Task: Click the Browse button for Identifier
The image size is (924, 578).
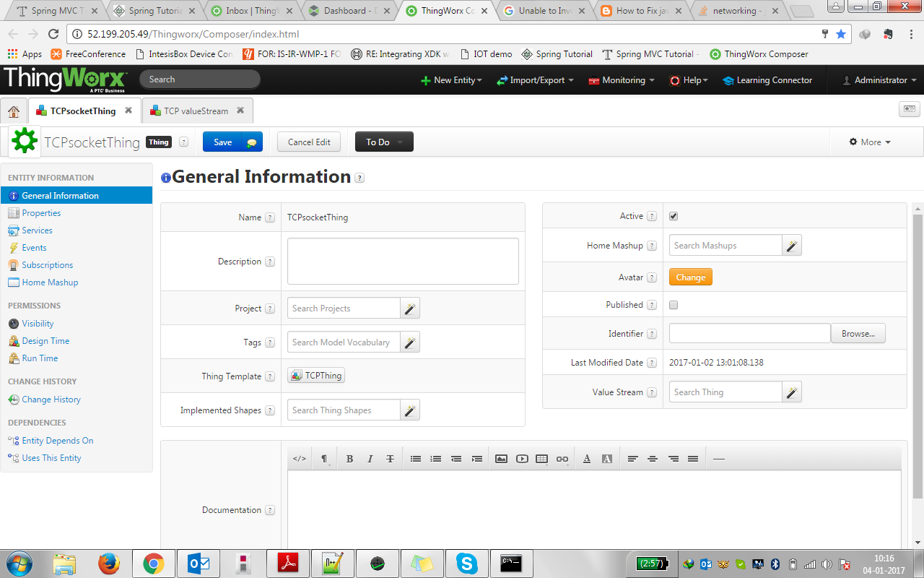Action: pos(858,334)
